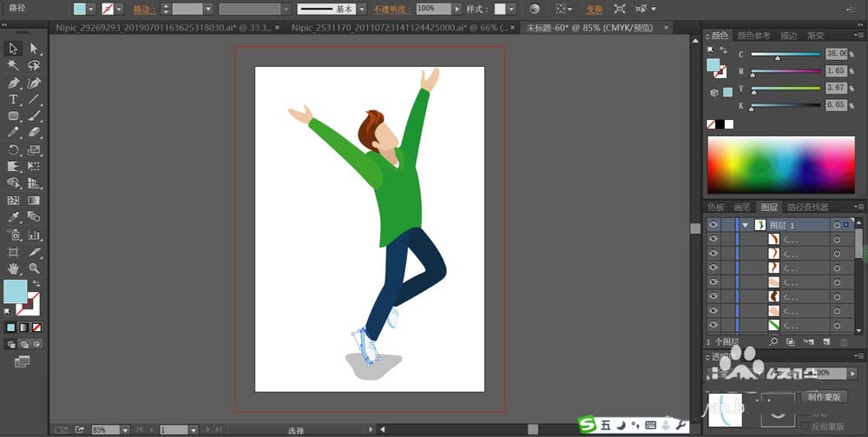Open the 路径查找器 panel tab
This screenshot has height=437, width=868.
coord(807,208)
